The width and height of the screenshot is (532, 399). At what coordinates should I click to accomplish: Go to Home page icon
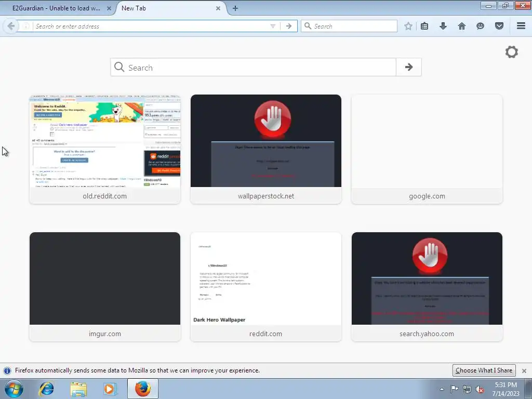point(462,26)
